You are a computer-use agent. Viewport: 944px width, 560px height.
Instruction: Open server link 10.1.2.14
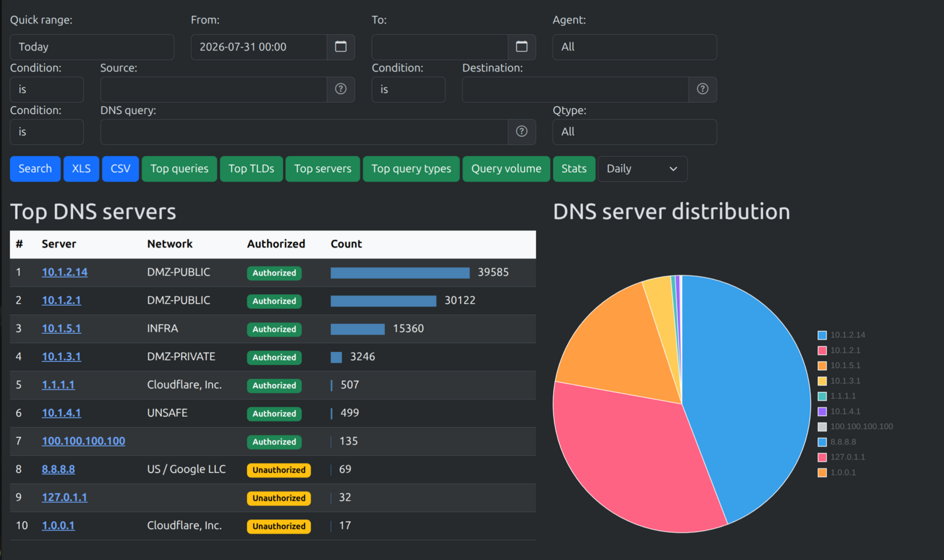(64, 272)
